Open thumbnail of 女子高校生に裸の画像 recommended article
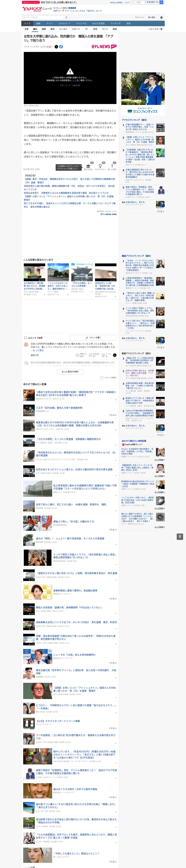The height and width of the screenshot is (868, 186). [x=34, y=273]
